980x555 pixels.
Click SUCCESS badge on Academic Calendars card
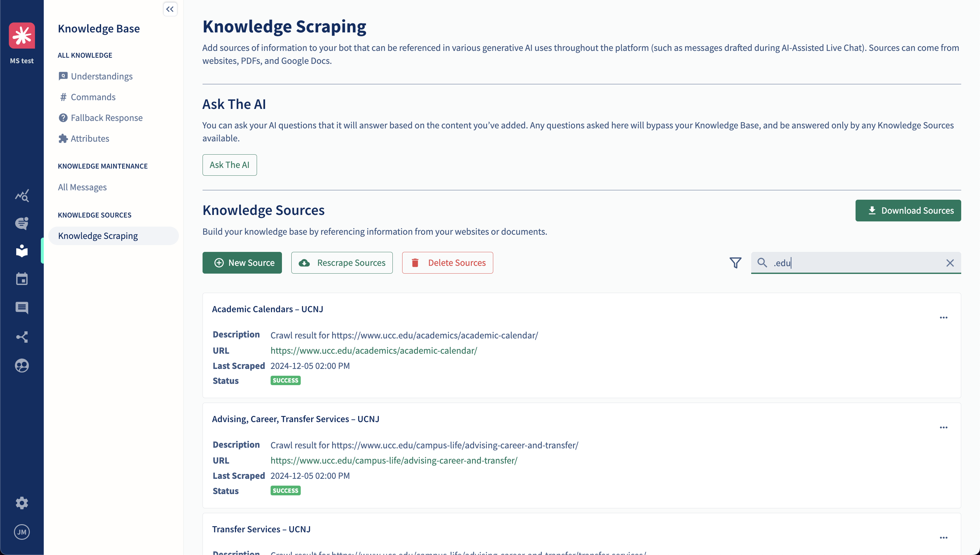click(x=286, y=380)
